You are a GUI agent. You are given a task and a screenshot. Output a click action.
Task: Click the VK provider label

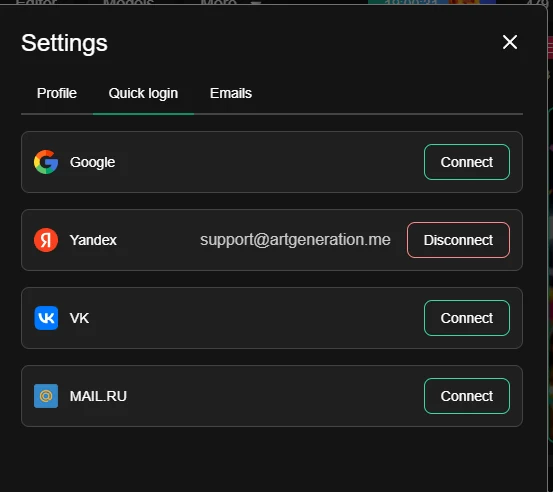[79, 318]
